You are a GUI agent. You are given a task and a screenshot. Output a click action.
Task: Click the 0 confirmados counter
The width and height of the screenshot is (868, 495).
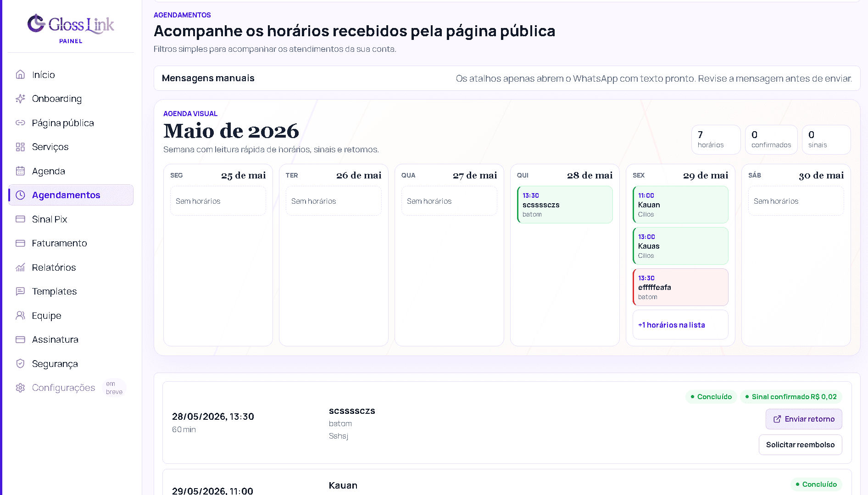click(771, 139)
